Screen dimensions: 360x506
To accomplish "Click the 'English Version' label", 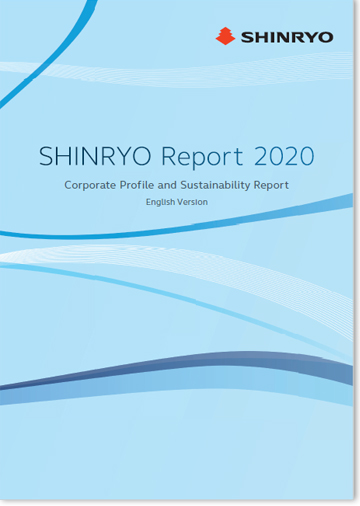I will (177, 202).
